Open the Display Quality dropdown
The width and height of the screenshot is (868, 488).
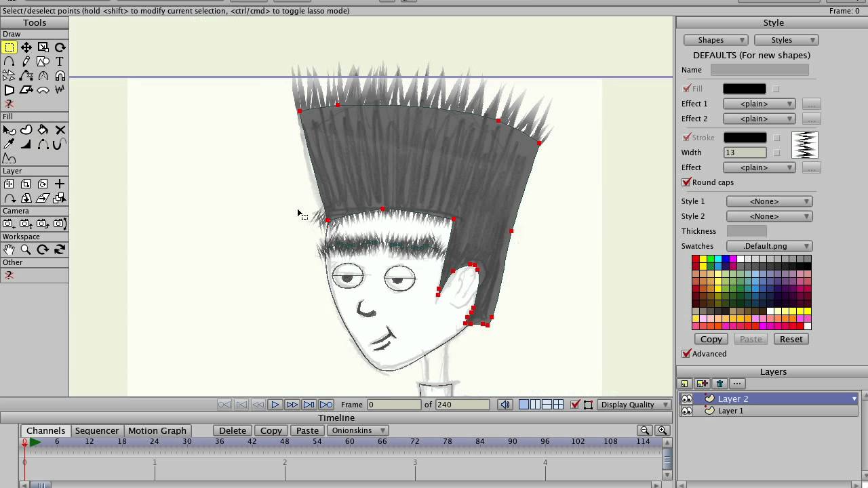click(633, 405)
